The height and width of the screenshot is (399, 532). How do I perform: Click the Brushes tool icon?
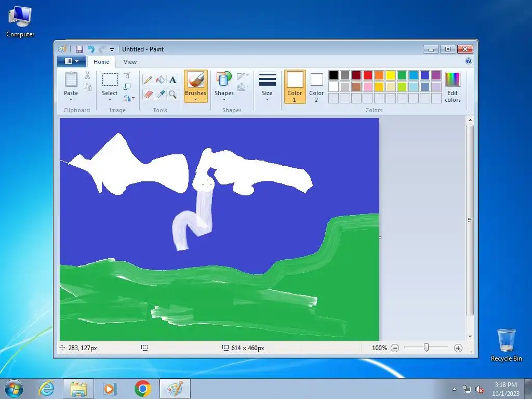(x=196, y=80)
